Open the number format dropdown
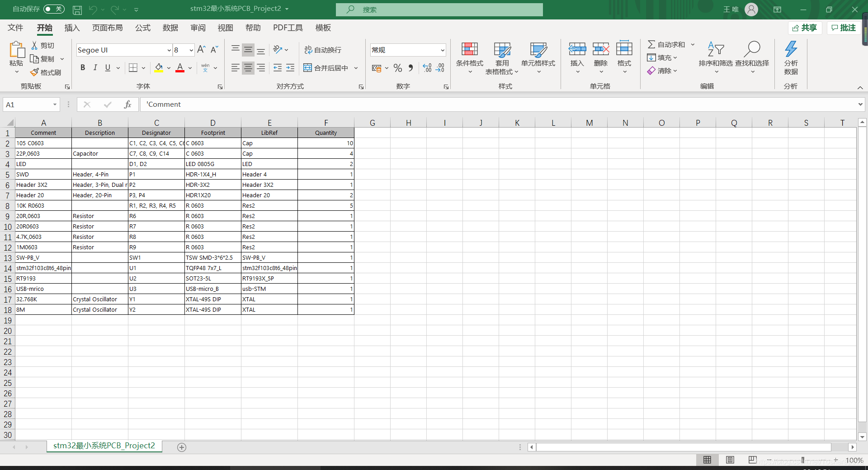The image size is (868, 470). pyautogui.click(x=443, y=50)
